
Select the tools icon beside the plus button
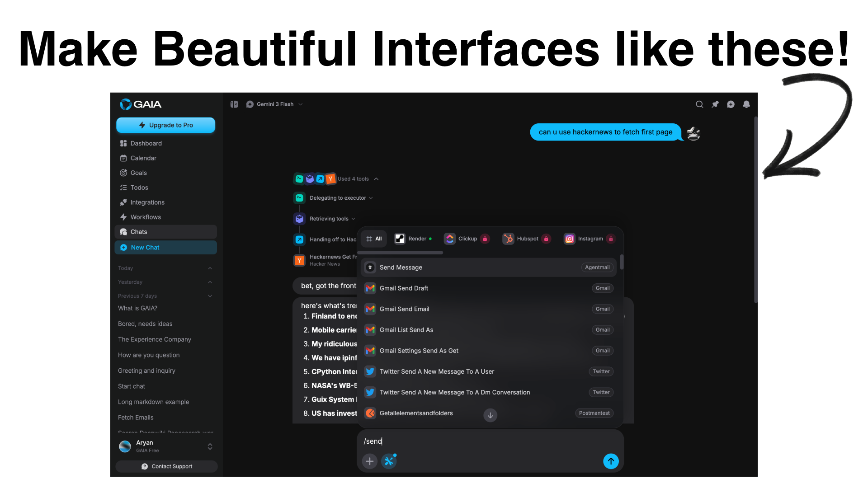coord(389,461)
